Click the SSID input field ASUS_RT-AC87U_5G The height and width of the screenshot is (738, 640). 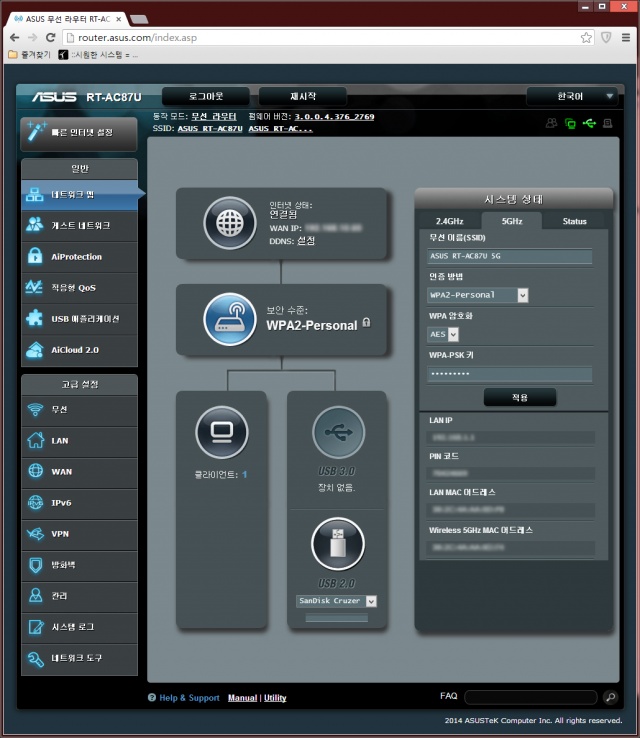[510, 256]
